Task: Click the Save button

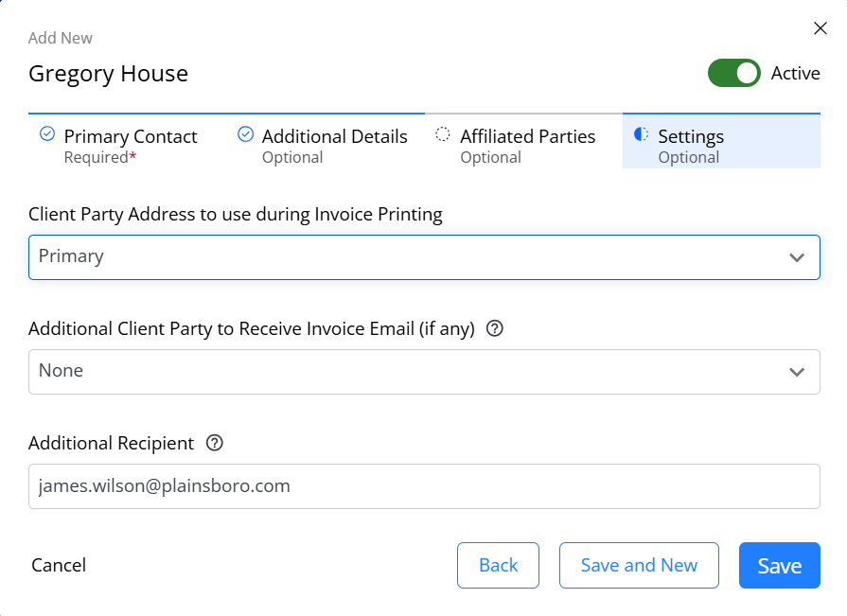Action: 780,565
